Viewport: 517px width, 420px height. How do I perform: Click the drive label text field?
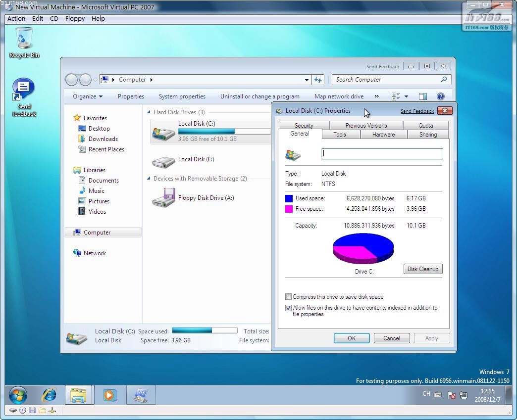(x=382, y=154)
